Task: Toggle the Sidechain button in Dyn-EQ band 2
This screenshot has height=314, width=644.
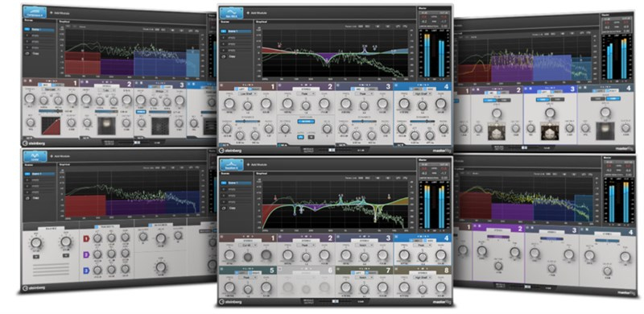Action: 306,122
